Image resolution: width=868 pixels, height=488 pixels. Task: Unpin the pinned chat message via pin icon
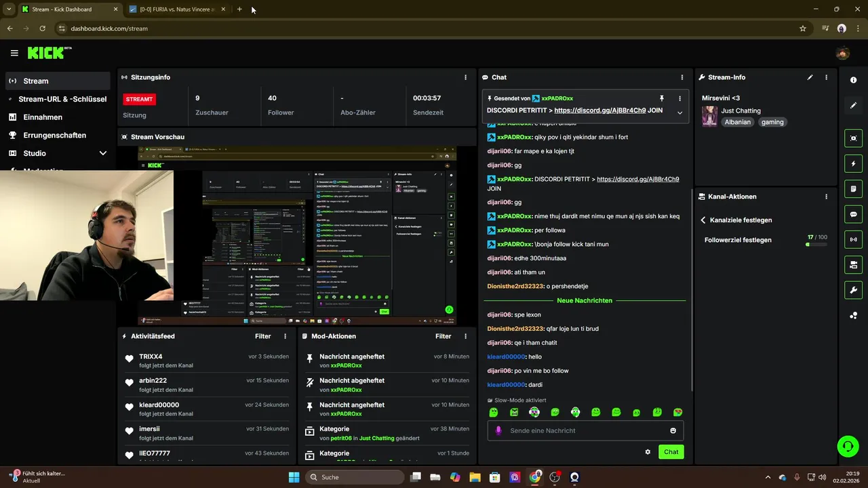[662, 98]
